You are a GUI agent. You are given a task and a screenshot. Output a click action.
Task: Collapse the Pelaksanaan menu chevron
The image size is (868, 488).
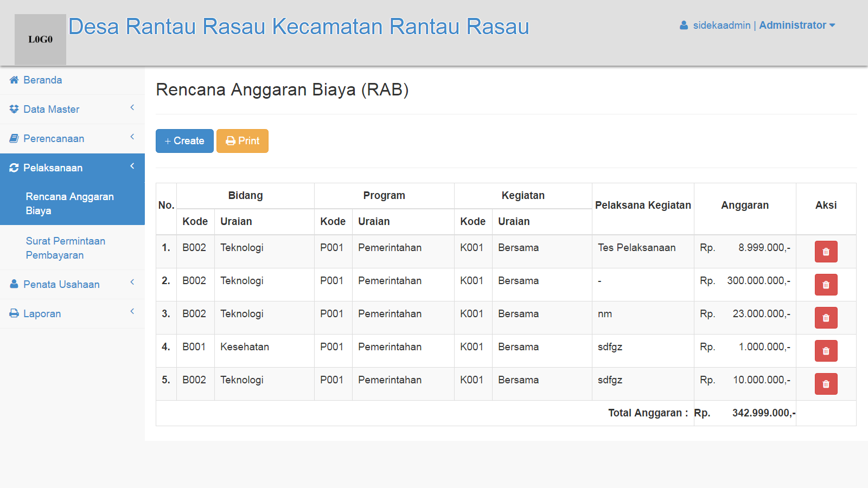[132, 166]
